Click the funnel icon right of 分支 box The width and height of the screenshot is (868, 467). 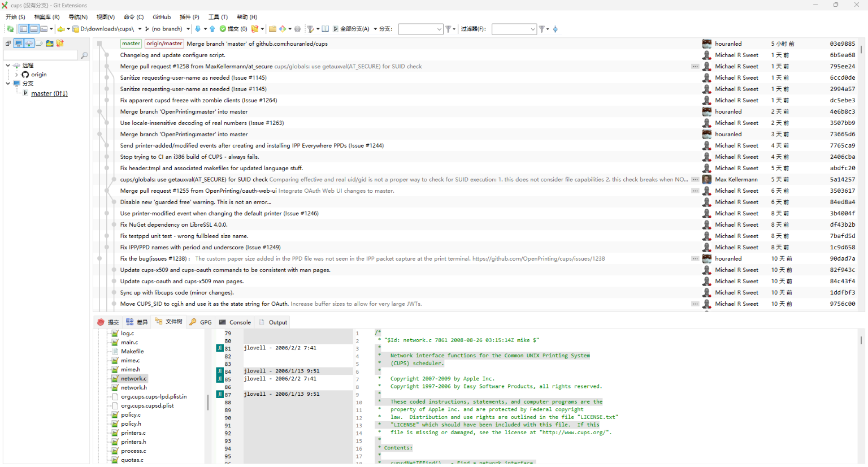449,29
